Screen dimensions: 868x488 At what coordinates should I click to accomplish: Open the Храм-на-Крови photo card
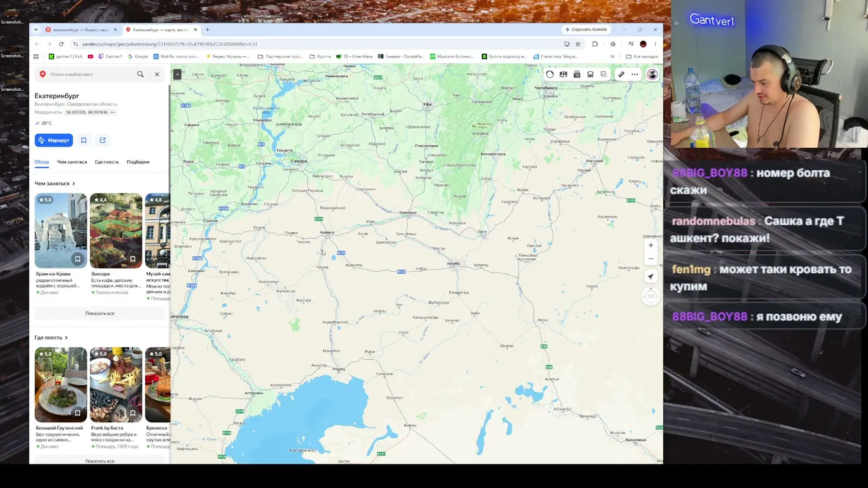[x=60, y=230]
